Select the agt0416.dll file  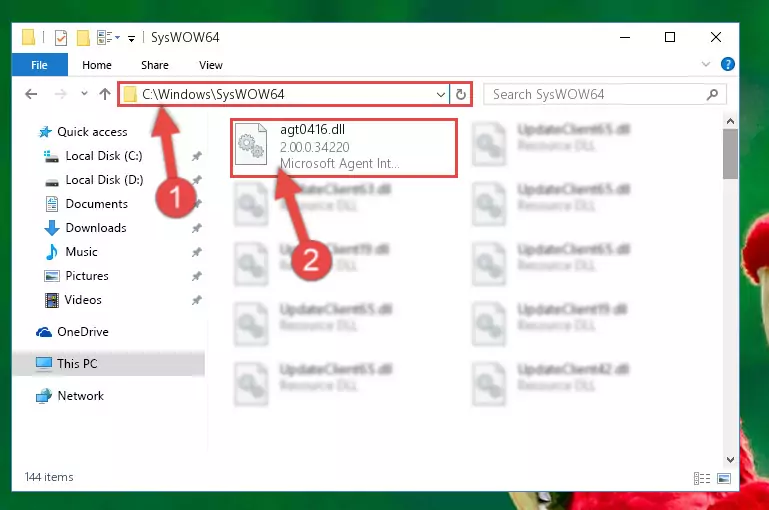tap(344, 147)
